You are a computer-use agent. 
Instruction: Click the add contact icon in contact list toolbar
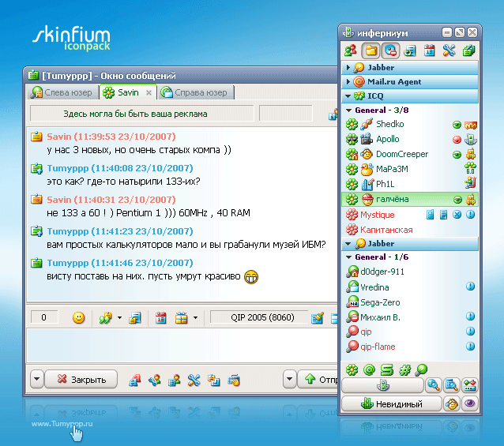[x=351, y=51]
